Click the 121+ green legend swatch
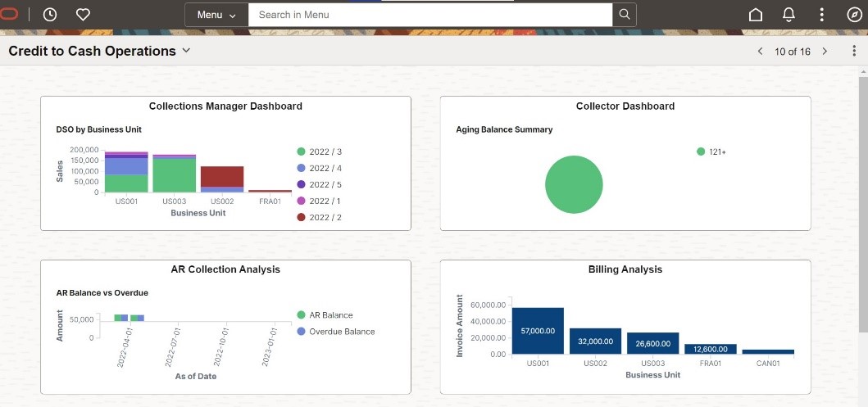 [701, 151]
